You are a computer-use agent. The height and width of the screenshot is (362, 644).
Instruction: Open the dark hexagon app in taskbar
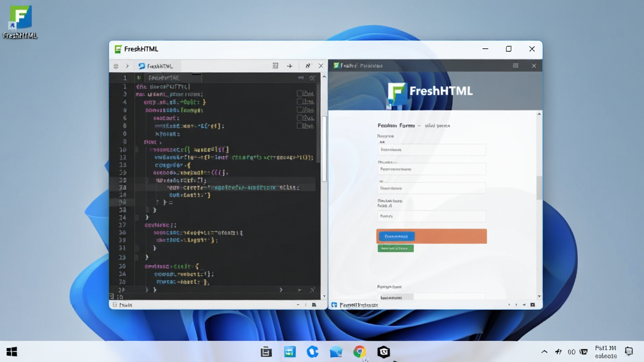point(384,352)
